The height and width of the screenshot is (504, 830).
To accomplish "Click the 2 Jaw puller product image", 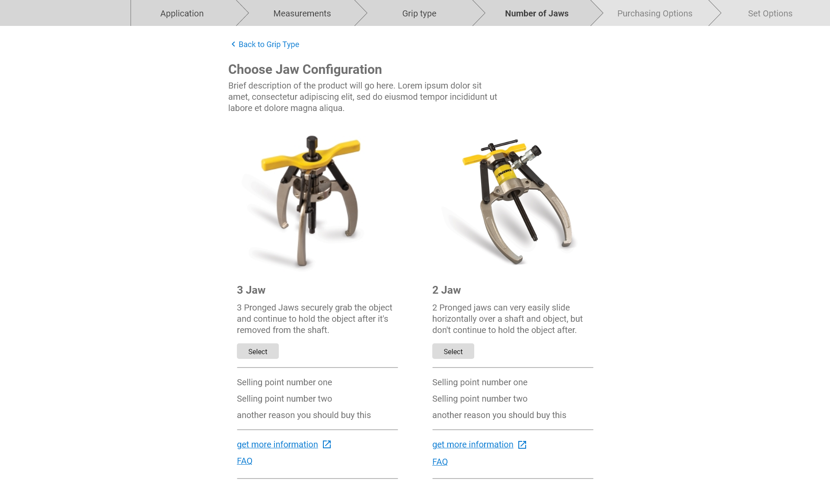I will pos(514,201).
